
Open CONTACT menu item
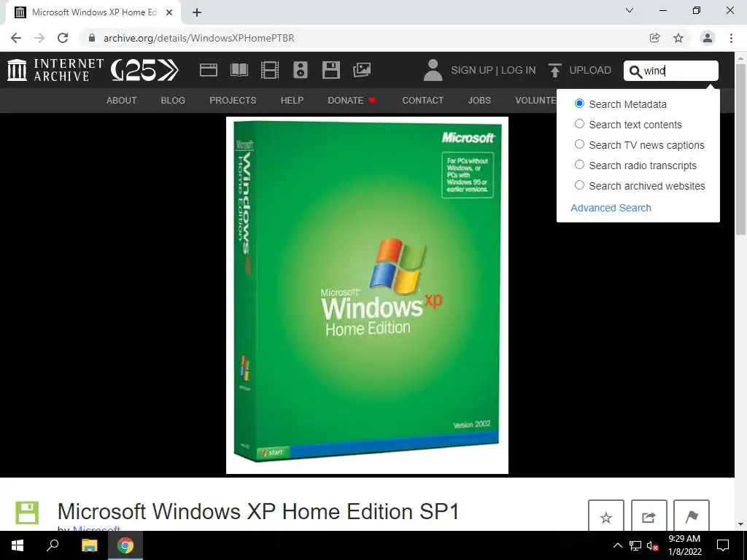point(422,101)
